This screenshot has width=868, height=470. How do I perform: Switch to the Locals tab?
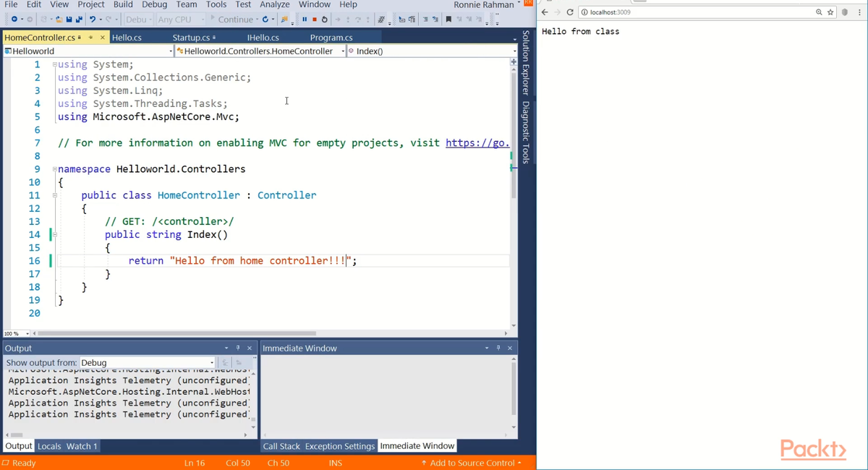tap(49, 446)
